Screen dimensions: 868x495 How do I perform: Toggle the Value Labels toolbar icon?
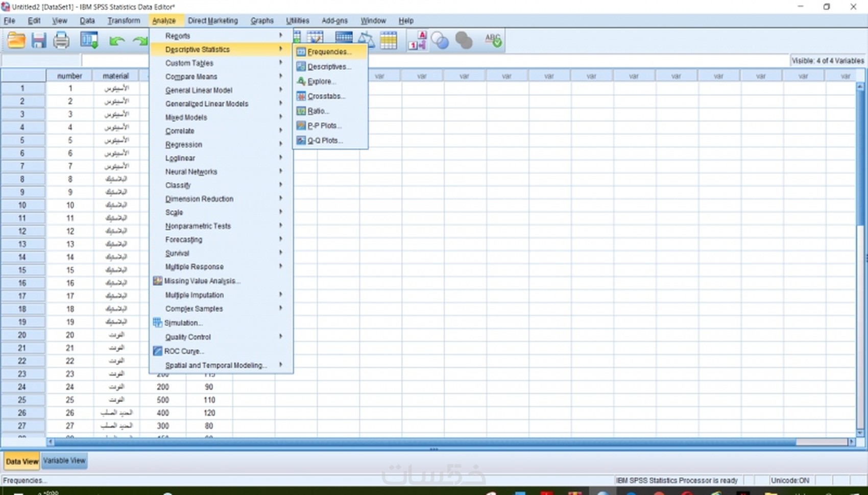click(x=417, y=40)
